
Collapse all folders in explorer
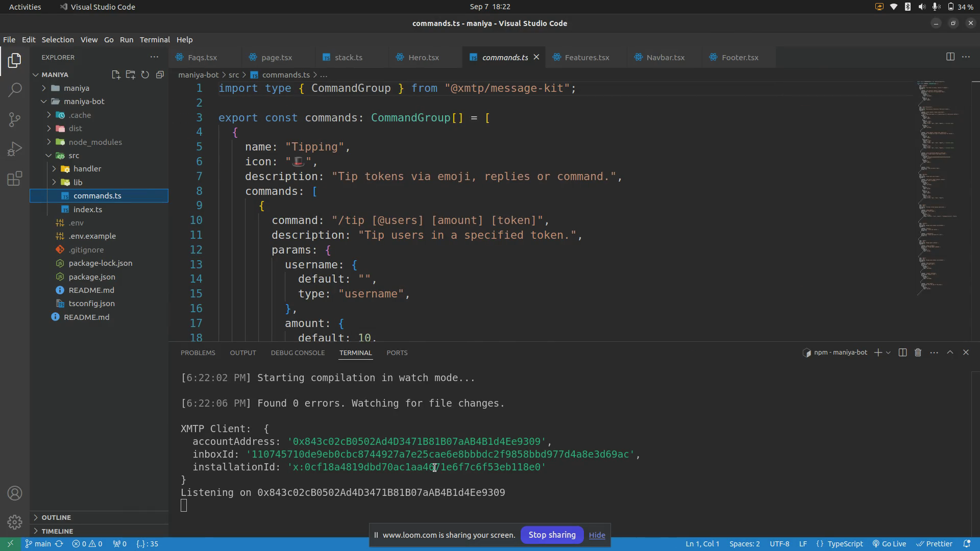(160, 74)
